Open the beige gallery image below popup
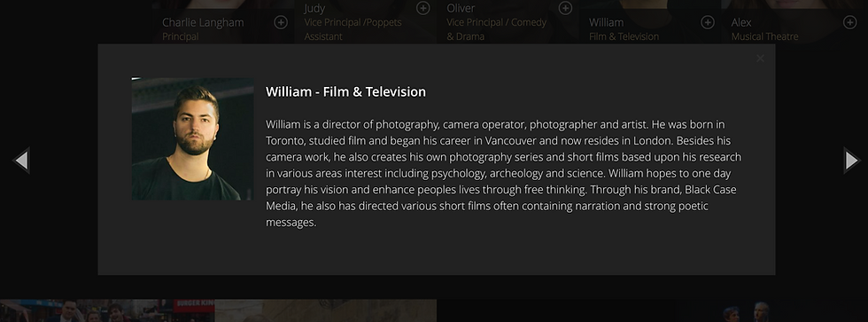 tap(326, 311)
